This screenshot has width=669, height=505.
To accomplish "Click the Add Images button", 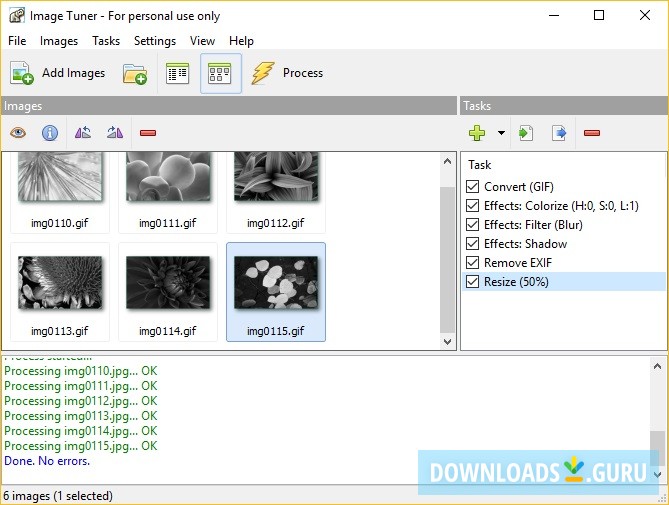I will point(58,73).
